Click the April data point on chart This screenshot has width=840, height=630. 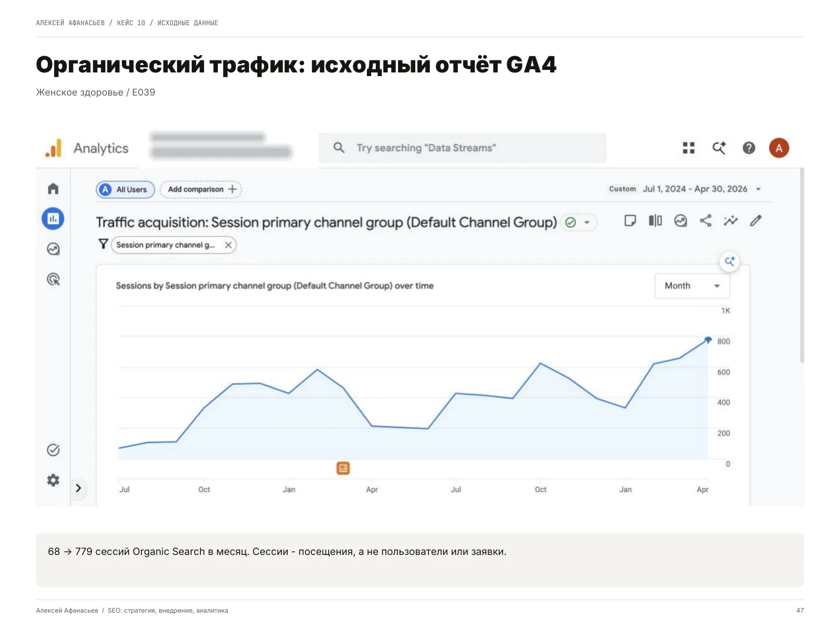(x=708, y=340)
